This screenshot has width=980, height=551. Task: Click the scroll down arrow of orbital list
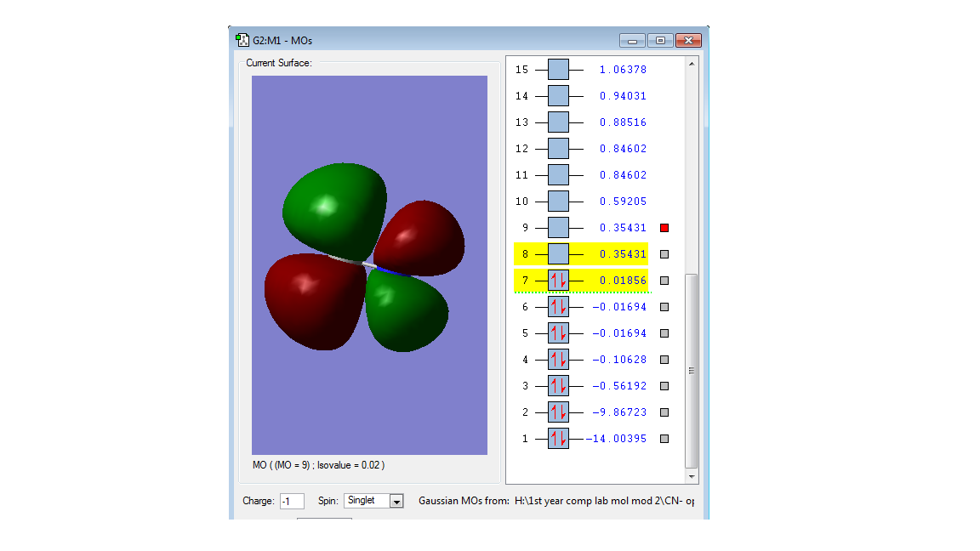pos(692,477)
